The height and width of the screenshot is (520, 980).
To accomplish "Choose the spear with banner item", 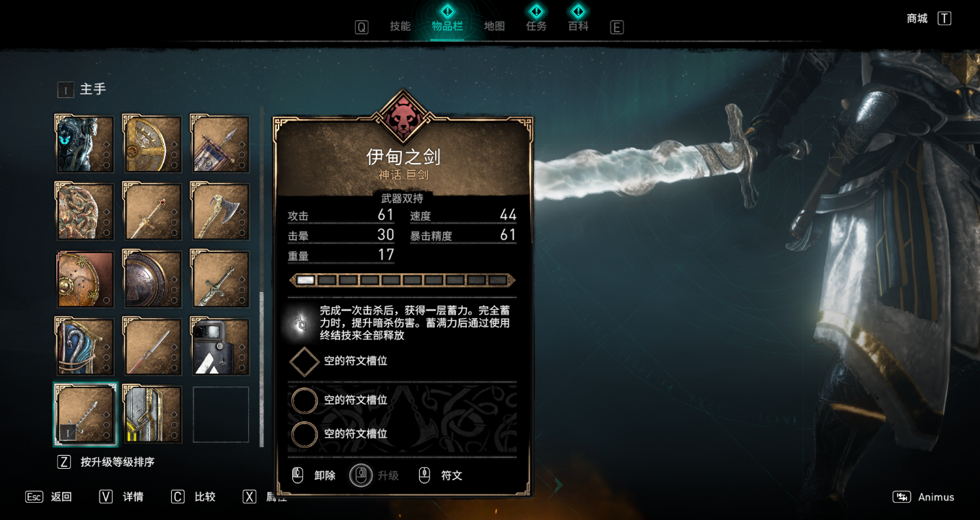I will [220, 144].
